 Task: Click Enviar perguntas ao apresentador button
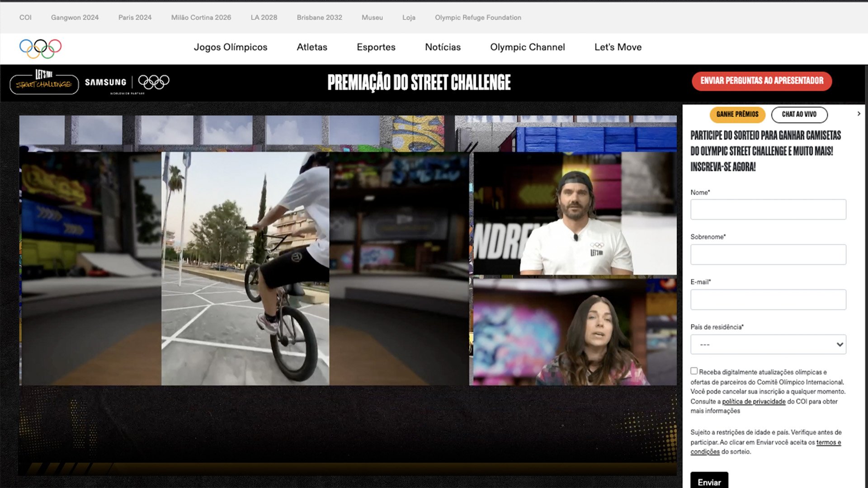point(762,81)
